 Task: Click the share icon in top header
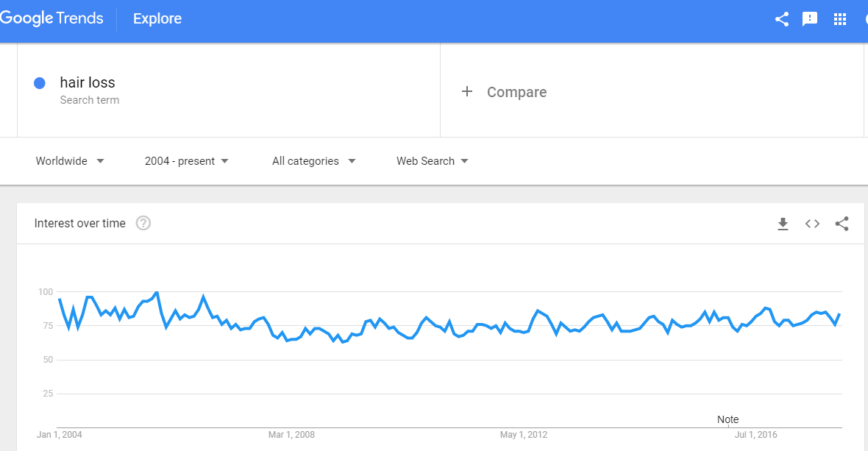[782, 19]
